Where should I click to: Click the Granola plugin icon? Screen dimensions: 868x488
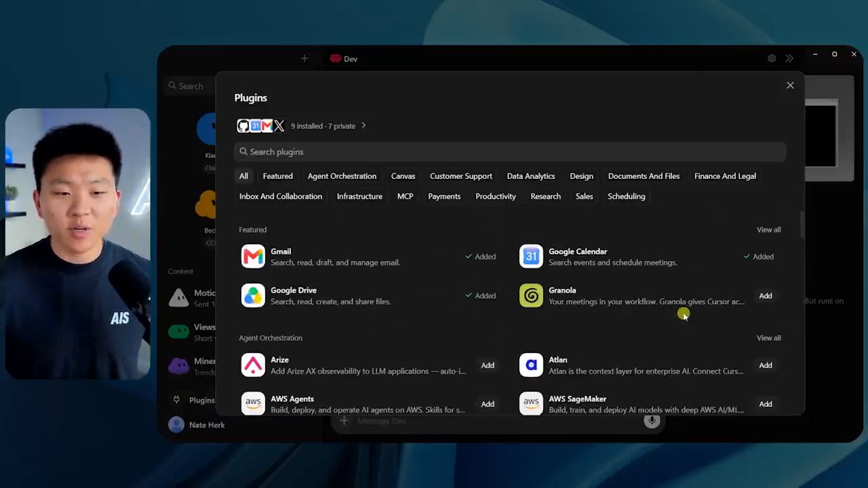click(x=531, y=296)
